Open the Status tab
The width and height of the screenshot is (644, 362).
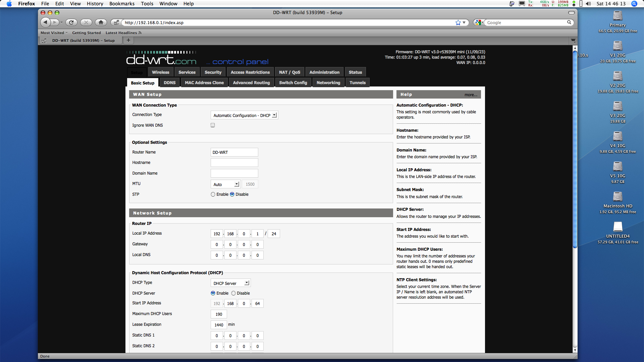click(355, 72)
